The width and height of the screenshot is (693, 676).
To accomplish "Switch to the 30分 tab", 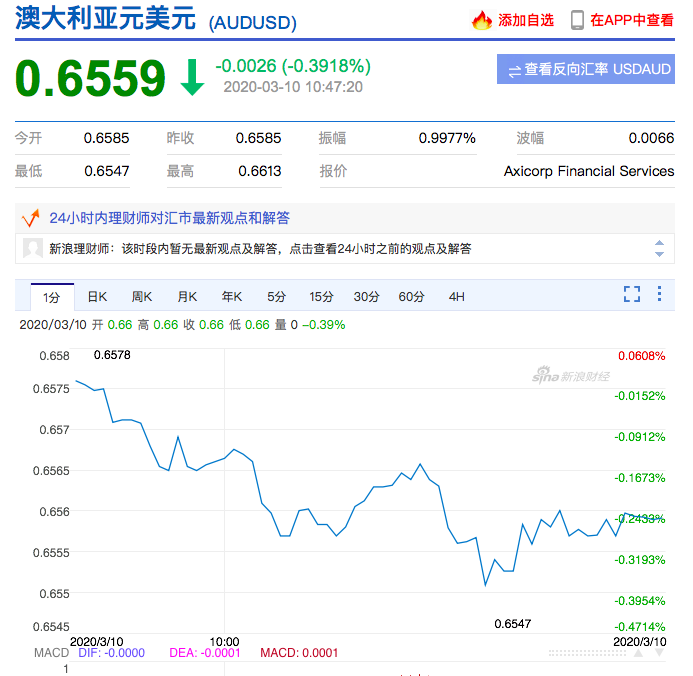I will click(366, 297).
